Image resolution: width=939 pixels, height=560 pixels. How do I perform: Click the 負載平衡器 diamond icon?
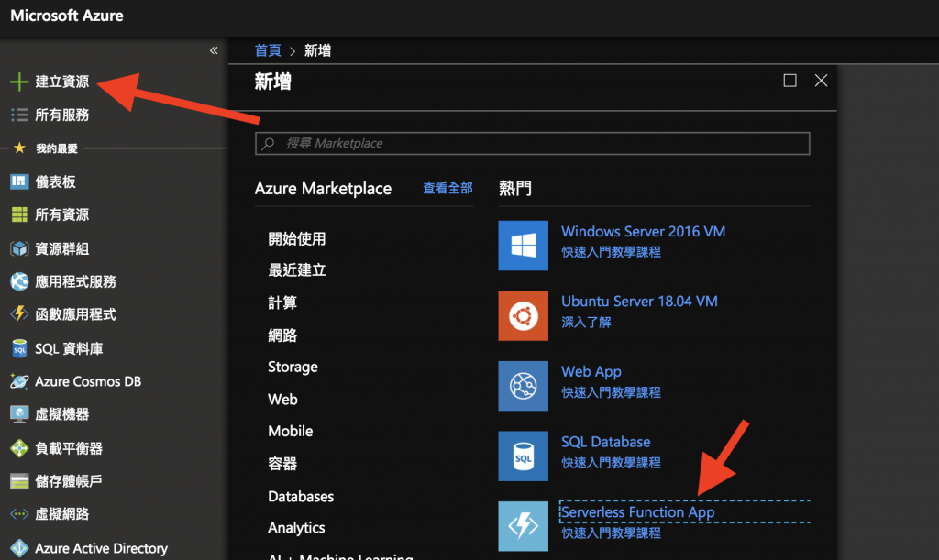pyautogui.click(x=19, y=448)
